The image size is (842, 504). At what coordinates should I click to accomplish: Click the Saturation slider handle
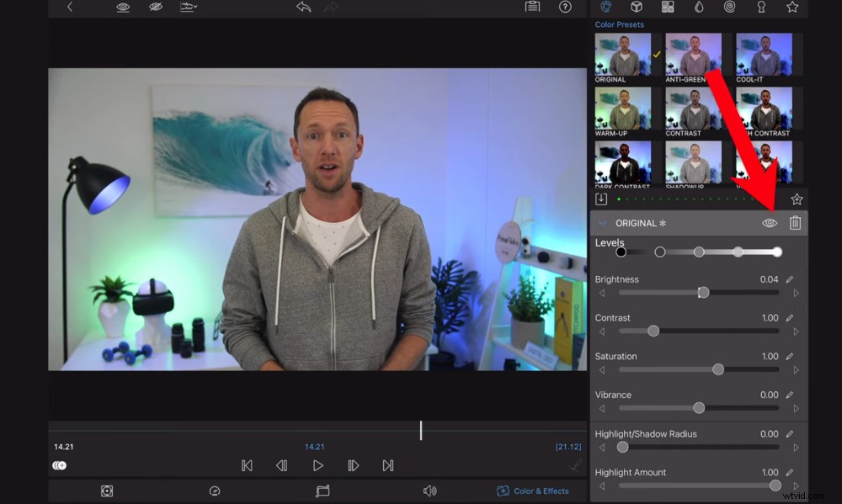point(717,369)
